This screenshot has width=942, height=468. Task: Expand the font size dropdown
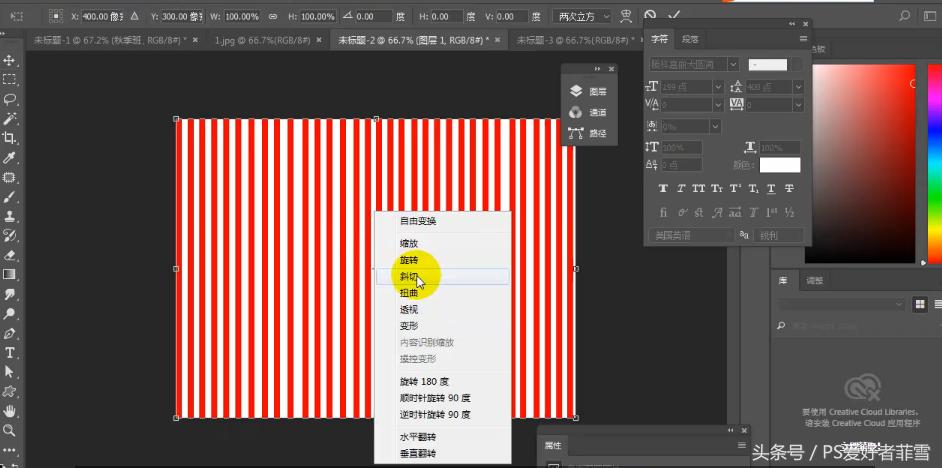click(718, 87)
